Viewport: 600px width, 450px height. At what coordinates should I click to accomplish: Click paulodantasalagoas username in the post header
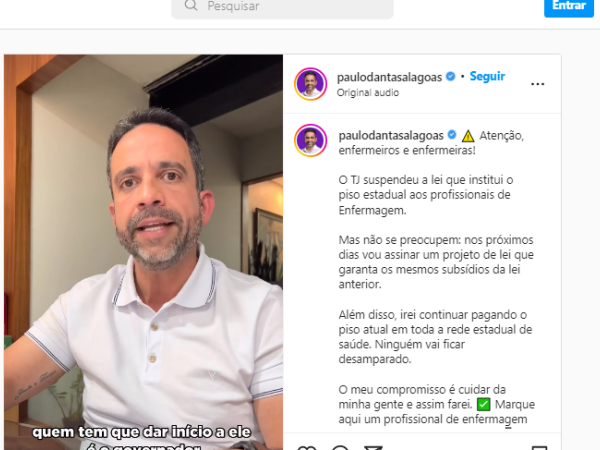coord(389,77)
